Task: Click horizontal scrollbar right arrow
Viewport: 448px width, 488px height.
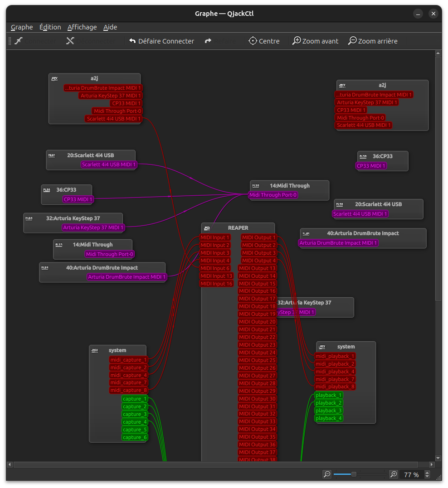Action: pyautogui.click(x=432, y=464)
